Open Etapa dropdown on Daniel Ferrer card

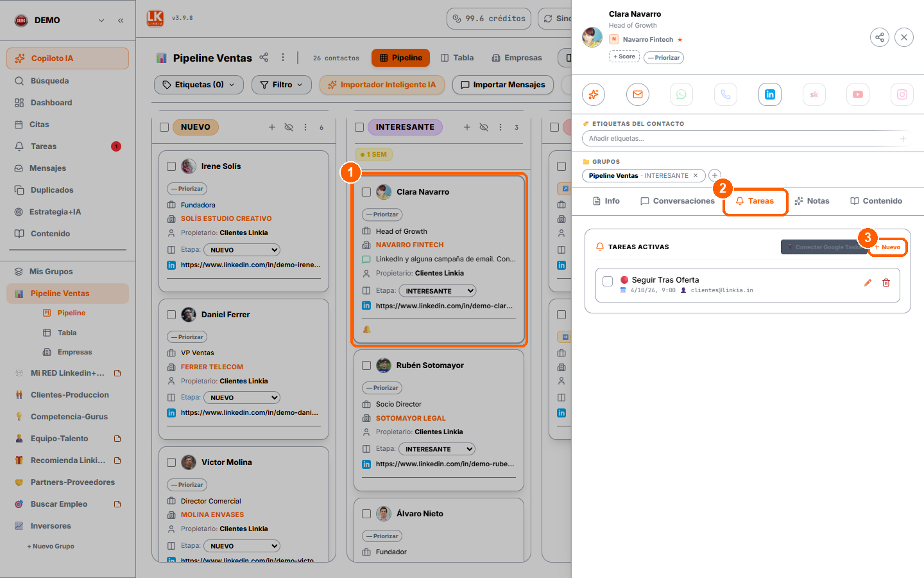coord(242,398)
